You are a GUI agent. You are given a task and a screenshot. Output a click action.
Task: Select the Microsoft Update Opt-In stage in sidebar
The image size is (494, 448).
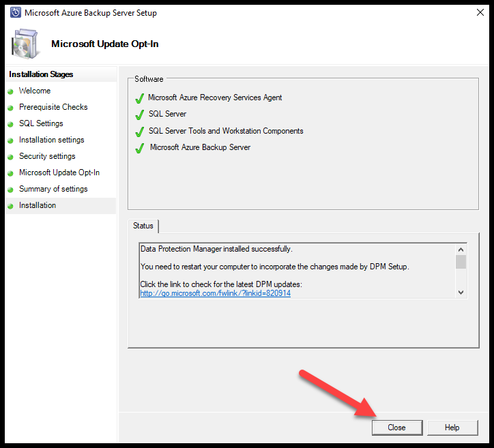click(61, 173)
